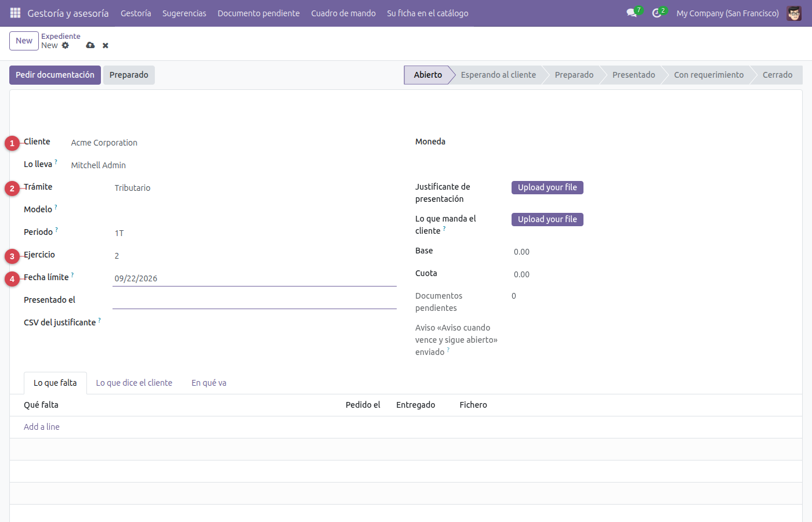Click the Fecha límite date field
This screenshot has width=812, height=522.
[x=254, y=278]
